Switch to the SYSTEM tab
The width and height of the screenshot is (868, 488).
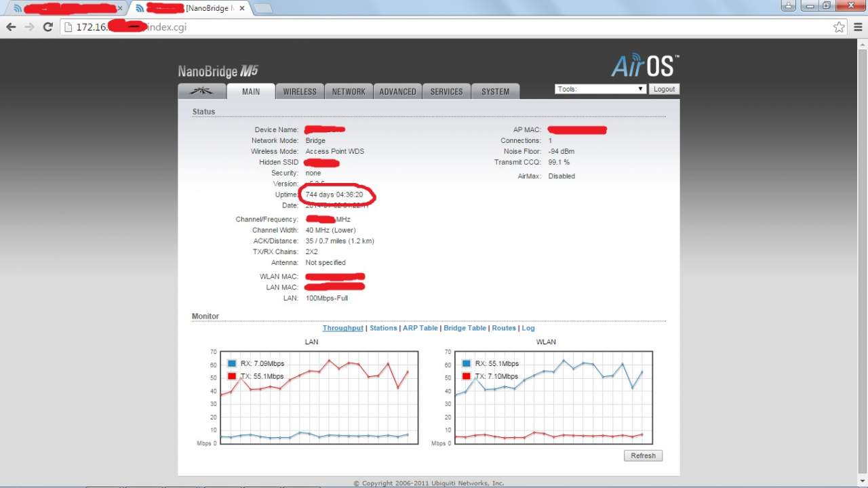495,91
